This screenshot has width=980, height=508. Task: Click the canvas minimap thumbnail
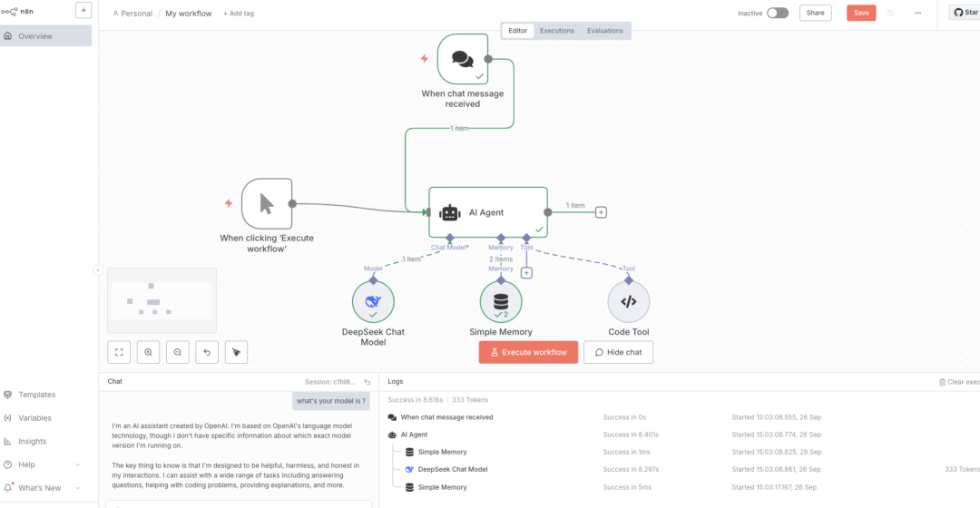tap(162, 300)
